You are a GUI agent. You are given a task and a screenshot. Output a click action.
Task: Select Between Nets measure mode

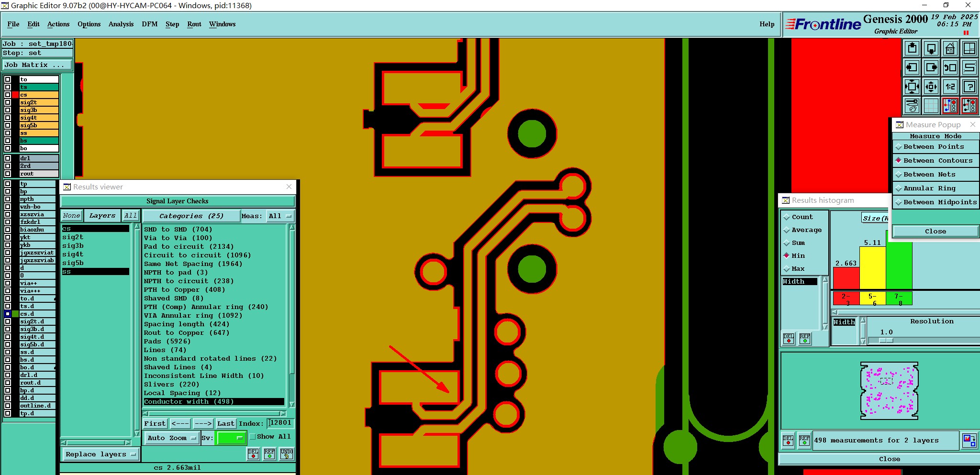(935, 175)
